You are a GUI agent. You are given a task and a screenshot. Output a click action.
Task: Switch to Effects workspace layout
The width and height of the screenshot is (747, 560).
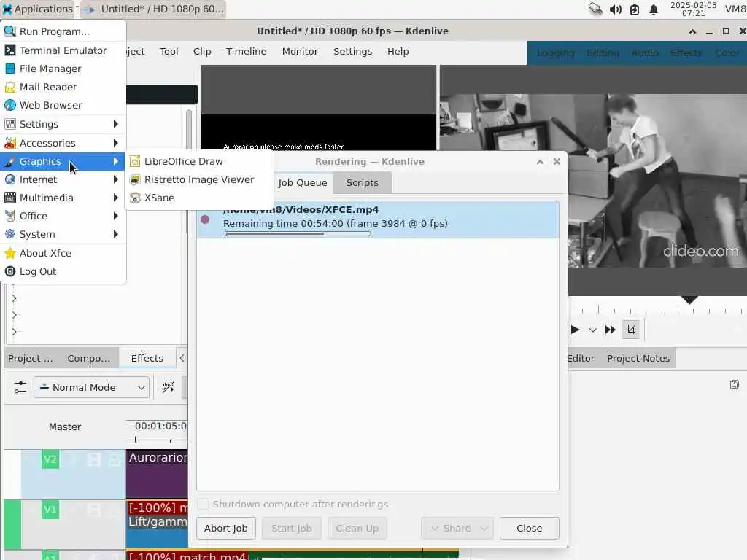click(x=686, y=52)
